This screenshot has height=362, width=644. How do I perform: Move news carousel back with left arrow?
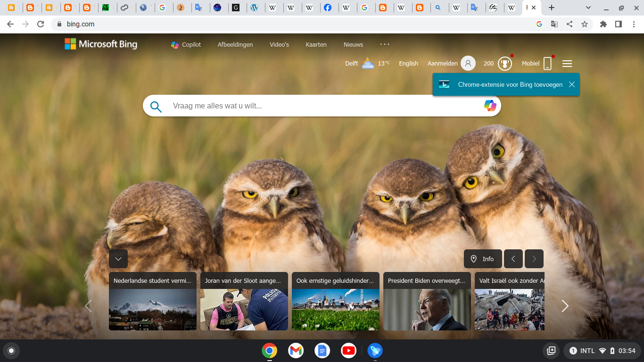point(88,306)
